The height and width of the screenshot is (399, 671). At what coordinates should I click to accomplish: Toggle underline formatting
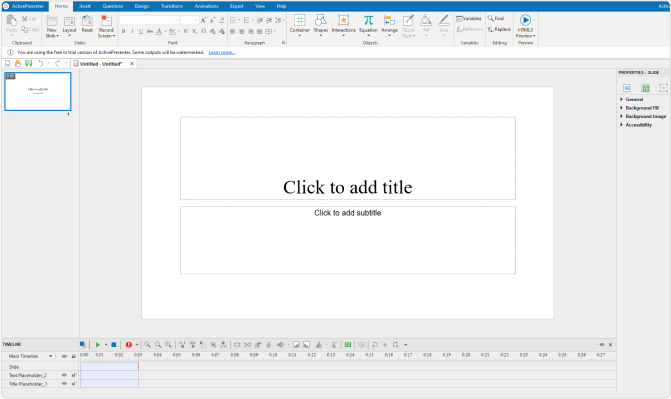pos(141,31)
